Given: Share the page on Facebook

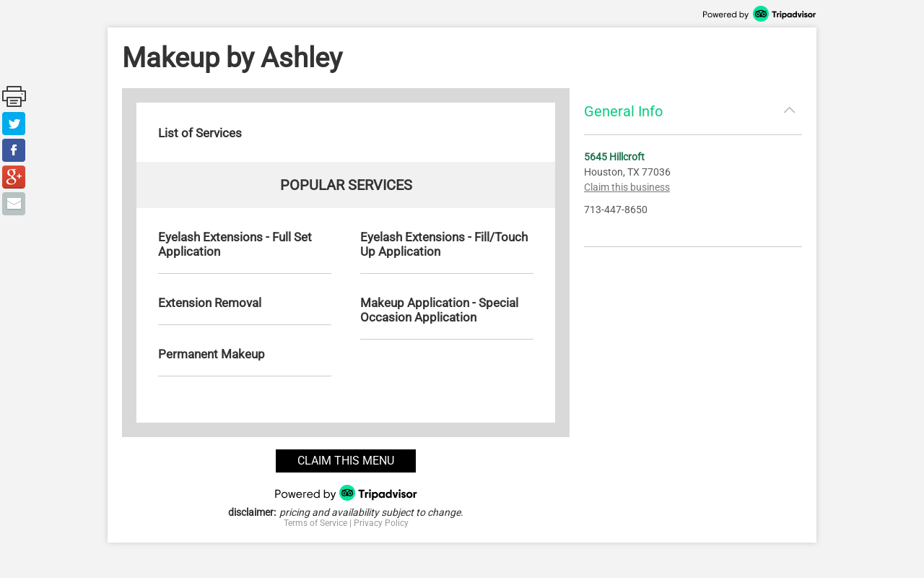Looking at the screenshot, I should pyautogui.click(x=14, y=150).
